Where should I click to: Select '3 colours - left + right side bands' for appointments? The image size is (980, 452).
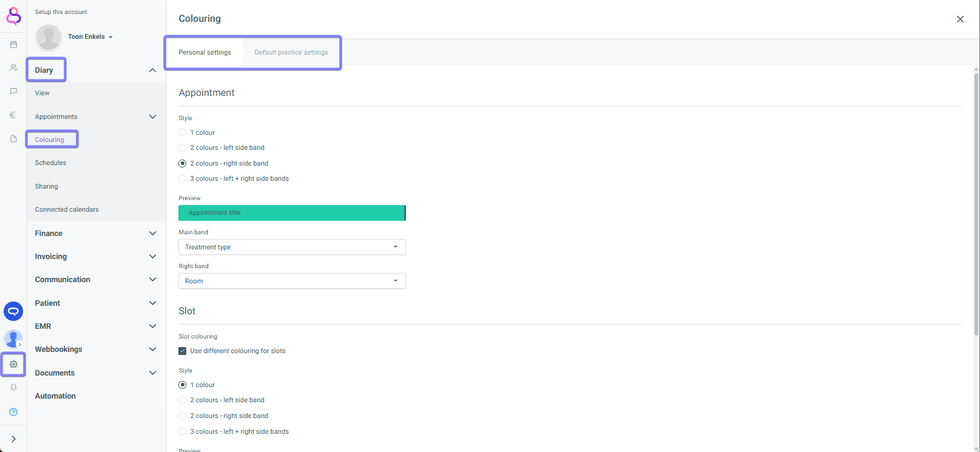183,178
